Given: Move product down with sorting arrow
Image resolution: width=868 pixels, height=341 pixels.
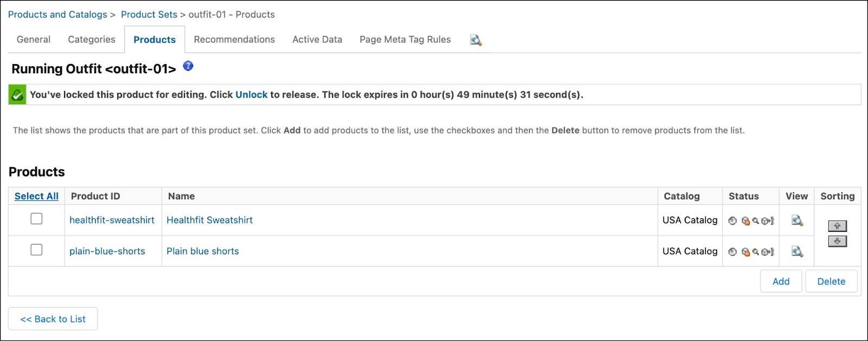Looking at the screenshot, I should coord(837,241).
